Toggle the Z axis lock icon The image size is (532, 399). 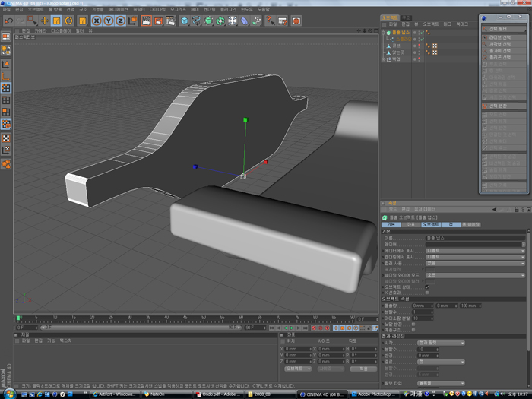click(120, 21)
